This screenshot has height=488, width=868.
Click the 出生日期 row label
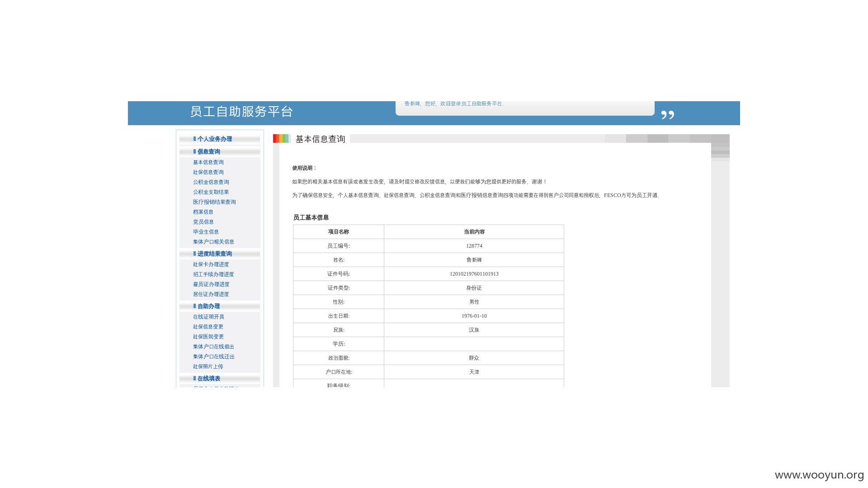point(339,316)
